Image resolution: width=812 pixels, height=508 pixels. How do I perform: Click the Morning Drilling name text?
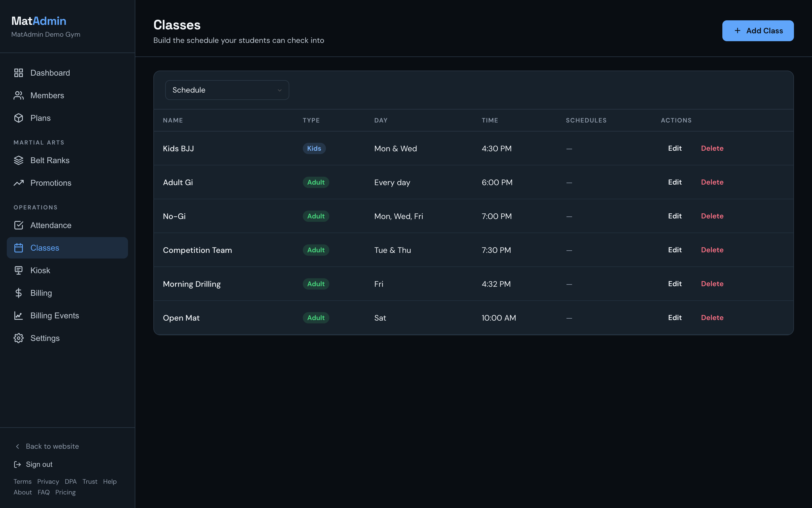tap(192, 284)
